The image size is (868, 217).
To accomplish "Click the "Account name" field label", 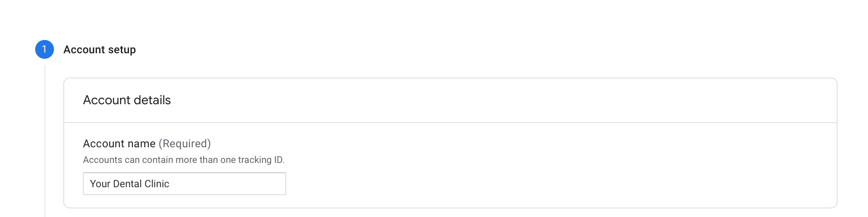I will [x=119, y=144].
